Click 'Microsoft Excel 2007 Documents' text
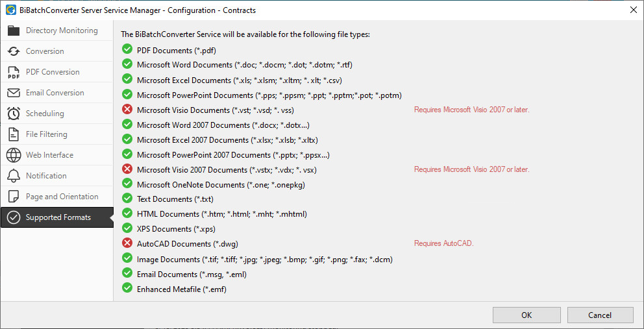The height and width of the screenshot is (329, 644). (227, 140)
